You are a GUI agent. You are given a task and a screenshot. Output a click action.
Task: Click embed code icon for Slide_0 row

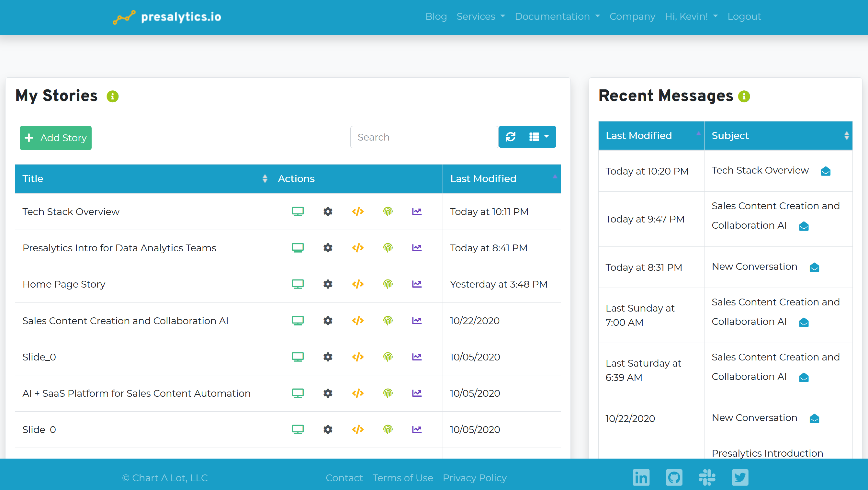357,357
